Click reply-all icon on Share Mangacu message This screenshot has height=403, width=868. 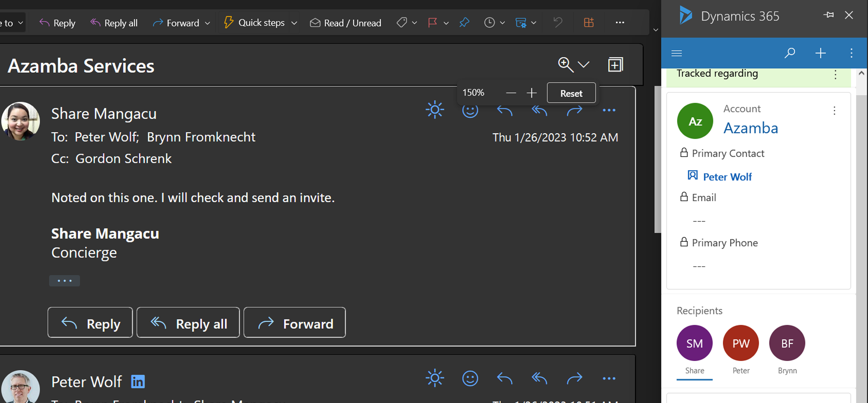click(539, 110)
